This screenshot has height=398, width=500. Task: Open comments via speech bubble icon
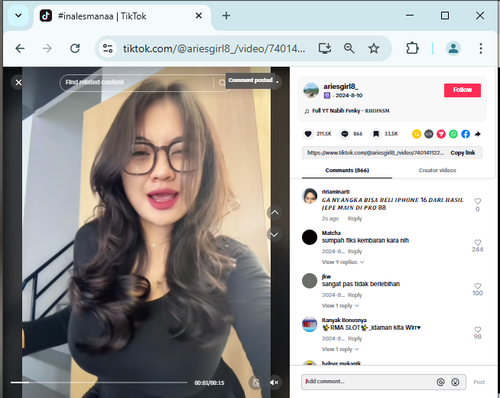click(x=345, y=134)
